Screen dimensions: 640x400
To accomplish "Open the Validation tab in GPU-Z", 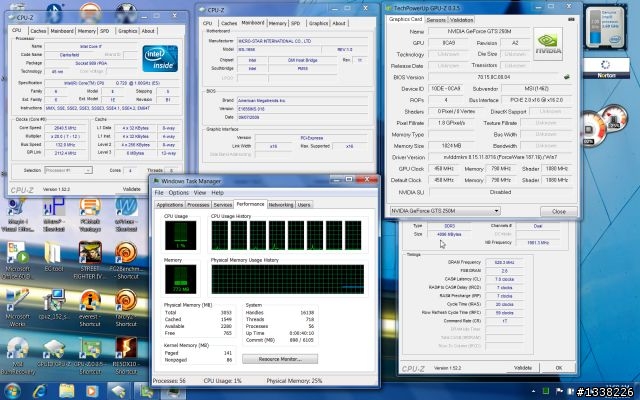I will (x=461, y=20).
